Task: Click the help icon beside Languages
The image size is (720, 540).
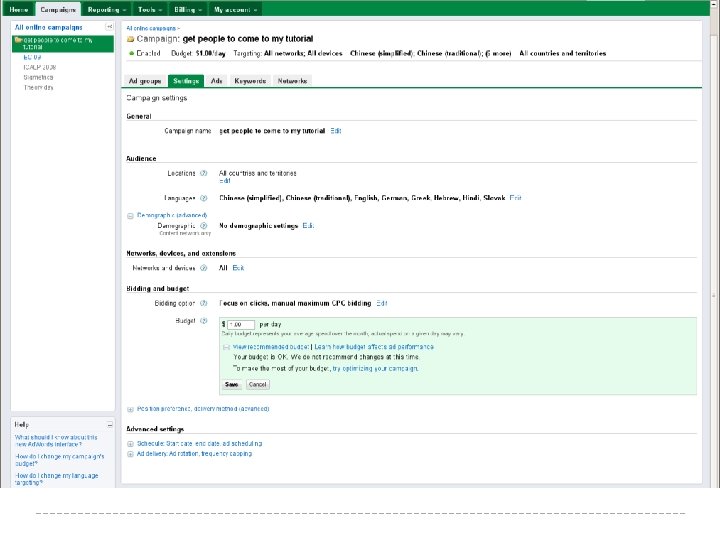Action: 203,198
